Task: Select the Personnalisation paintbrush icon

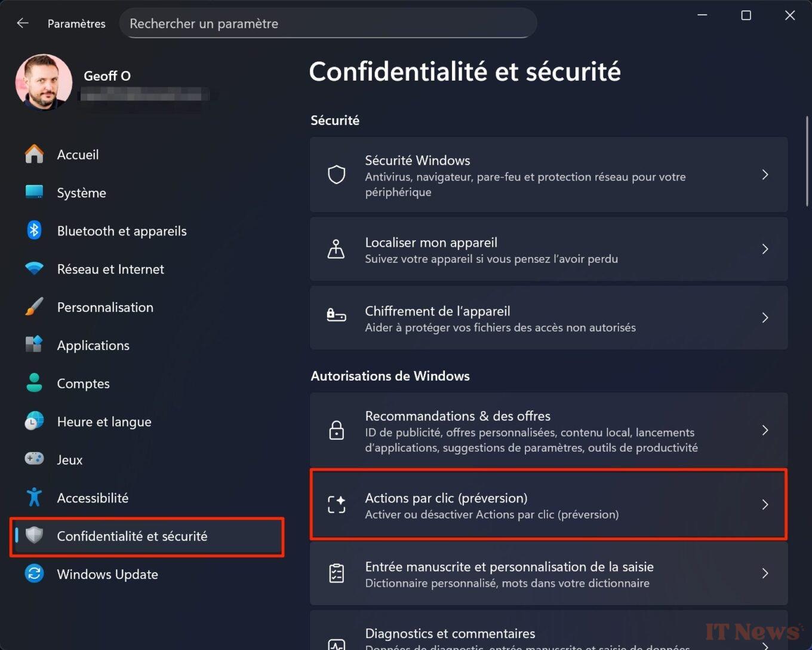Action: (34, 306)
